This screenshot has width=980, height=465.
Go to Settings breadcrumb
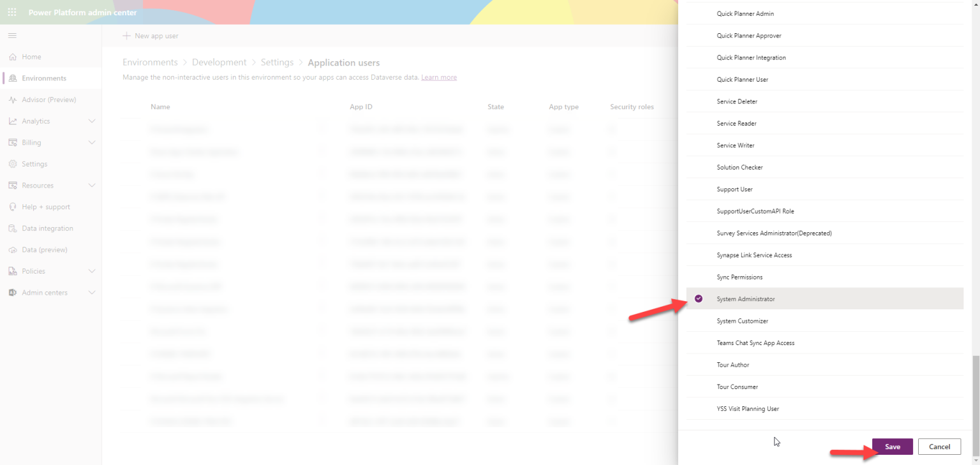coord(278,63)
